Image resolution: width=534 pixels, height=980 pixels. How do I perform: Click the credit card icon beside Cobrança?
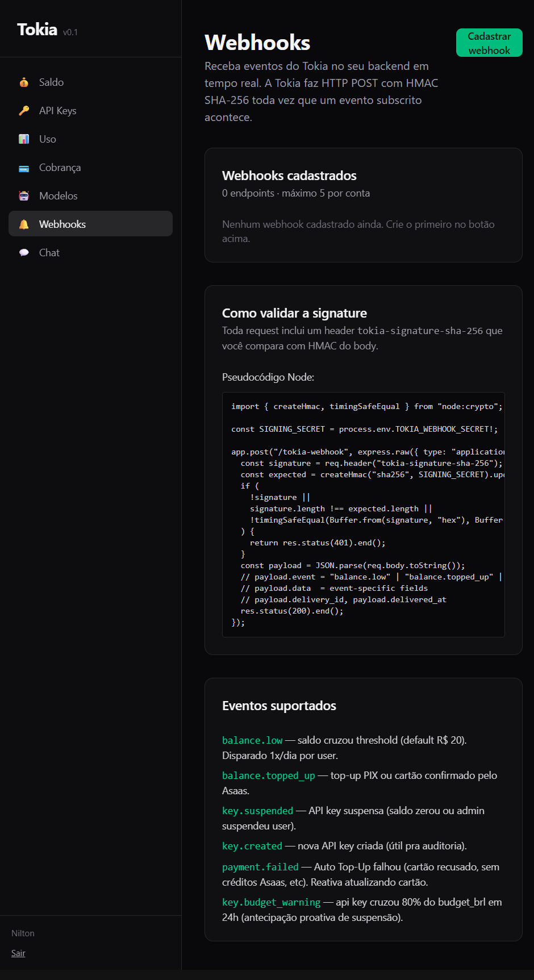coord(24,168)
